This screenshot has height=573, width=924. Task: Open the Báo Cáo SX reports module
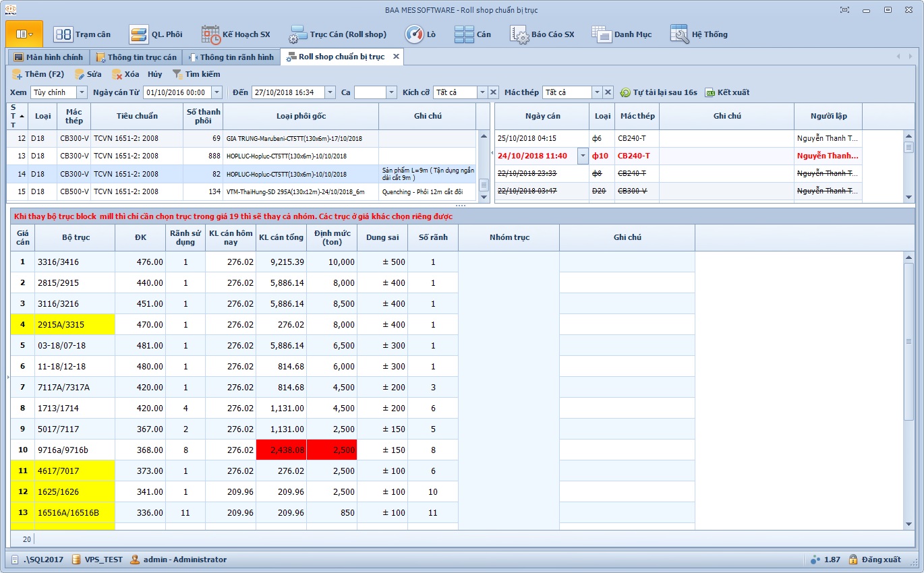point(542,34)
